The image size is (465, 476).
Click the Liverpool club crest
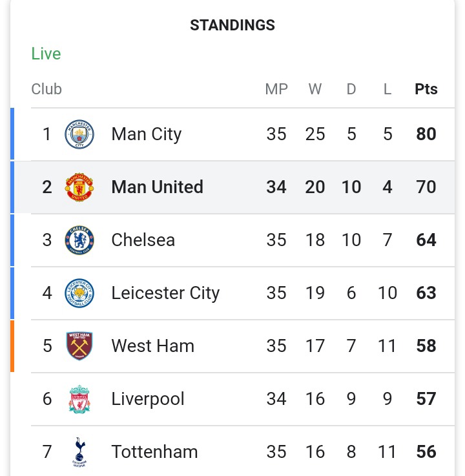coord(79,399)
